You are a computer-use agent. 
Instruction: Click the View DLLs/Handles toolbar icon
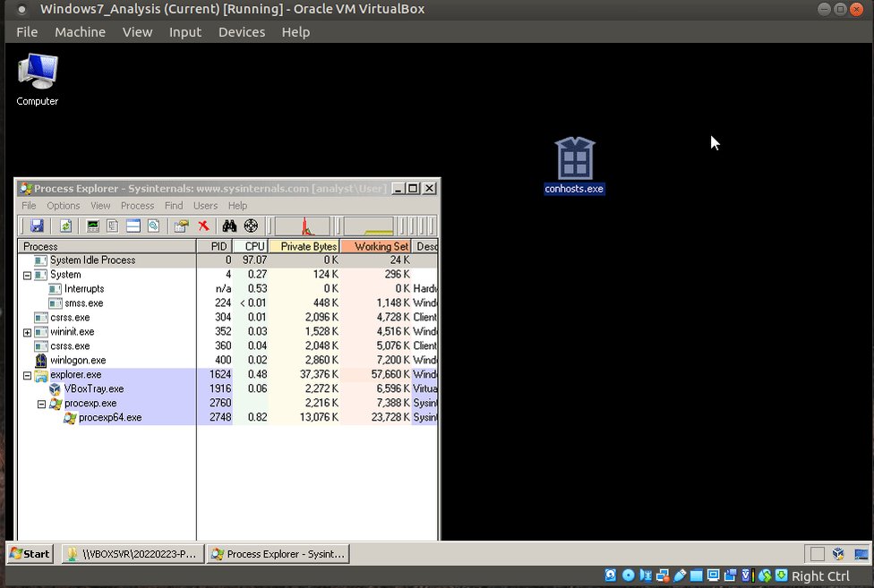(154, 226)
